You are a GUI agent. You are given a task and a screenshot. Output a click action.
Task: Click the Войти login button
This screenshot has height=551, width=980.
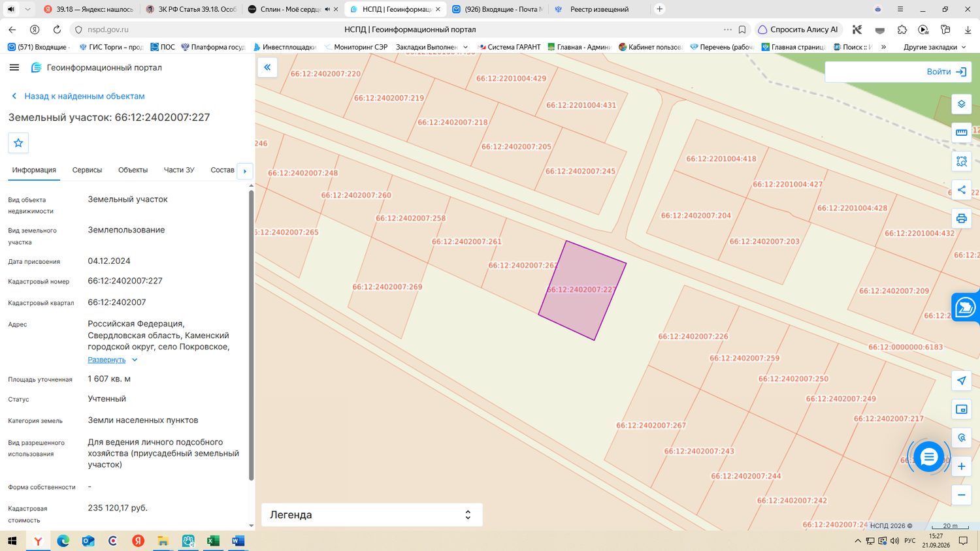click(947, 72)
